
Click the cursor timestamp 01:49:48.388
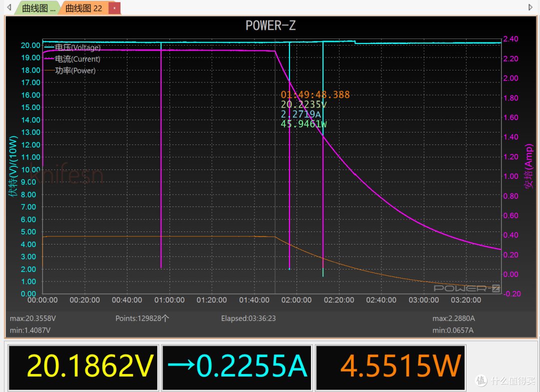[315, 94]
